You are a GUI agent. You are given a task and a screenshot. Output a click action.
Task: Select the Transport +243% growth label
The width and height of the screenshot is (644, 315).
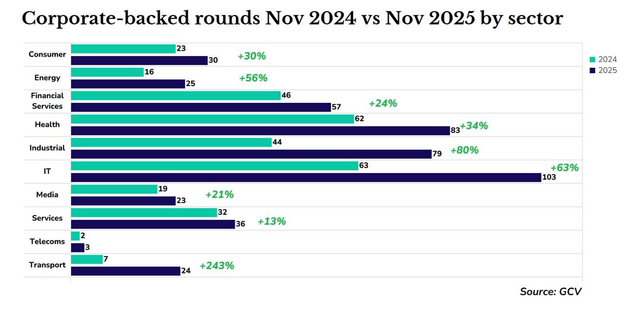click(x=217, y=266)
